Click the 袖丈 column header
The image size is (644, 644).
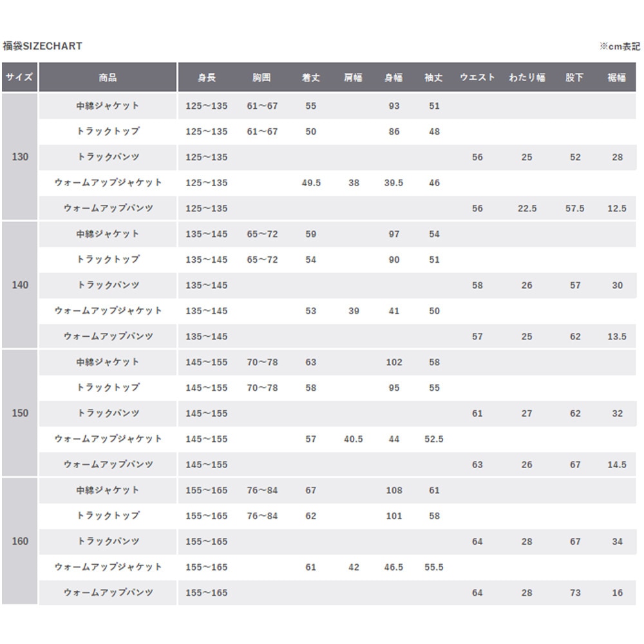click(434, 77)
